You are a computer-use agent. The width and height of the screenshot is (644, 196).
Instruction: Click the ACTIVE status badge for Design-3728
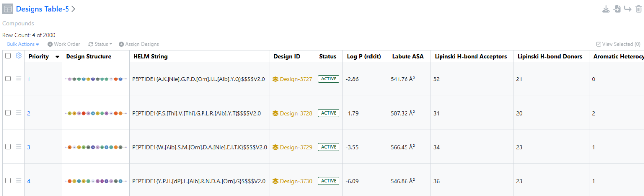(329, 113)
